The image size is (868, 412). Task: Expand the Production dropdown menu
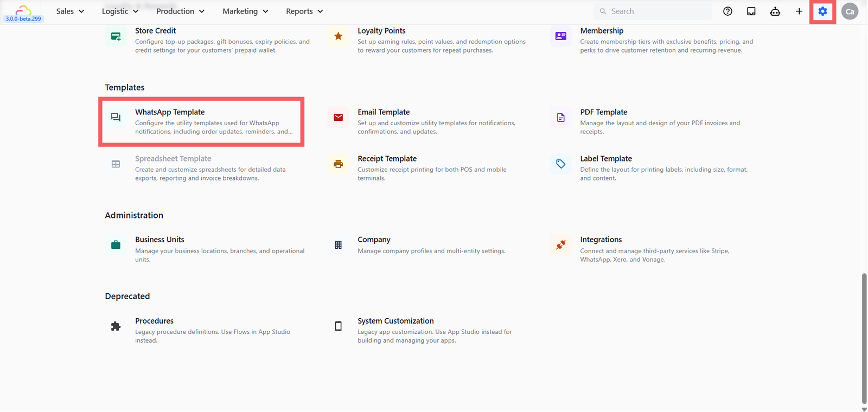pos(181,11)
